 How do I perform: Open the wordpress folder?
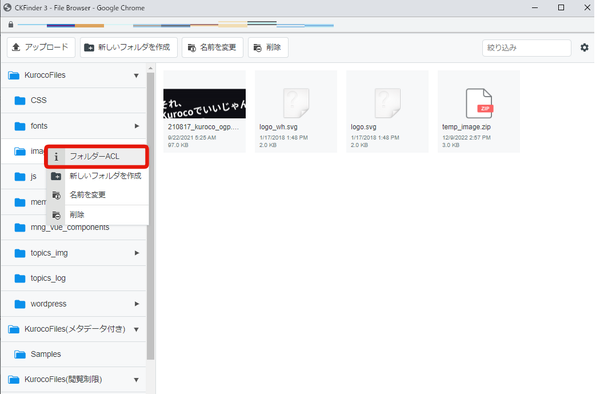click(74, 304)
